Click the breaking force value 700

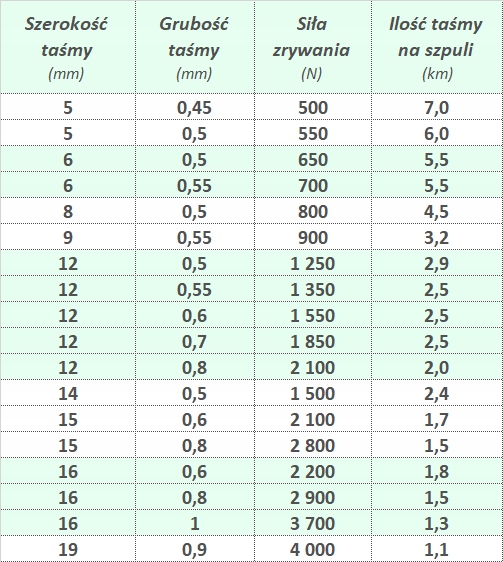pyautogui.click(x=313, y=185)
